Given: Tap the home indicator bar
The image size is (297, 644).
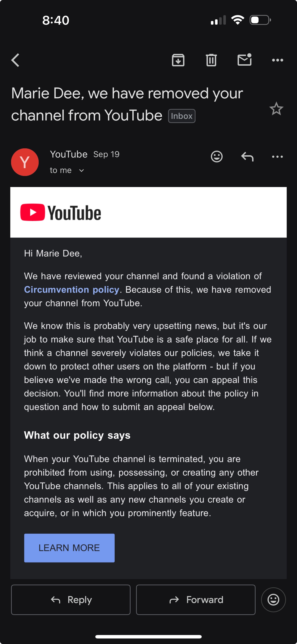Looking at the screenshot, I should (x=148, y=636).
